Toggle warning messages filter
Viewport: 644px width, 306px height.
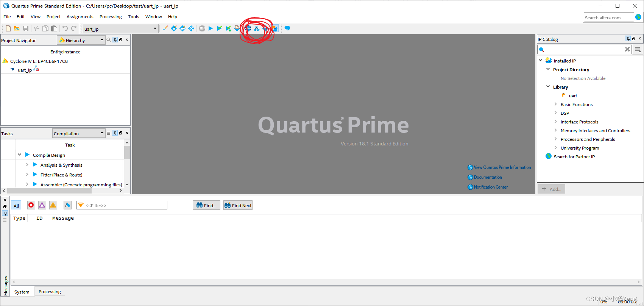[x=53, y=205]
